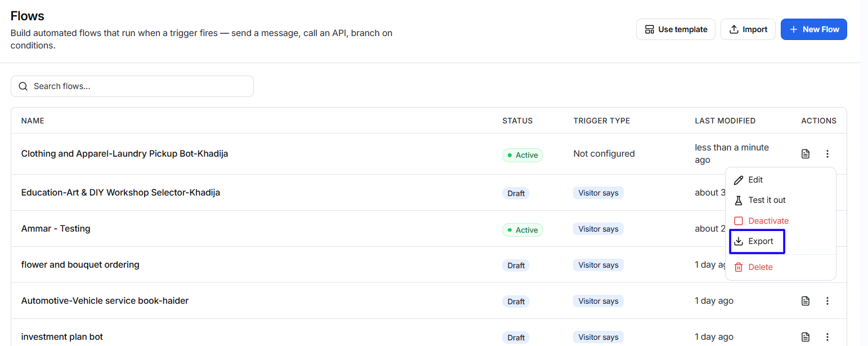Open the Import button

pos(748,29)
